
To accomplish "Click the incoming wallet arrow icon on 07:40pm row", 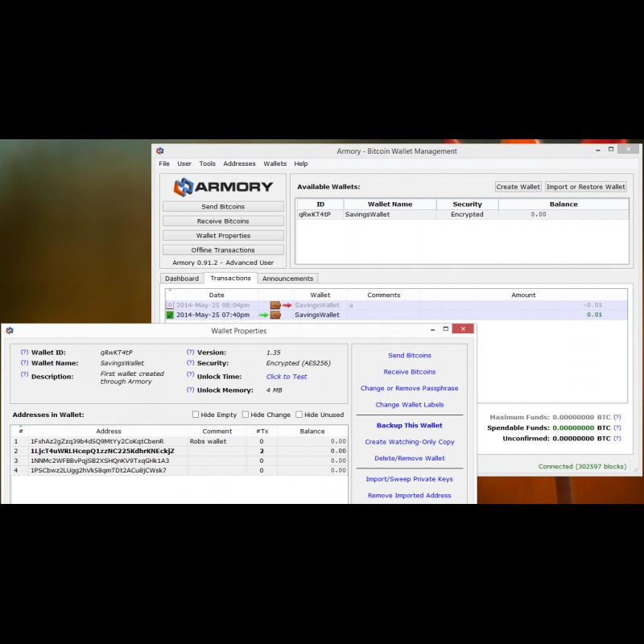I will (x=270, y=315).
